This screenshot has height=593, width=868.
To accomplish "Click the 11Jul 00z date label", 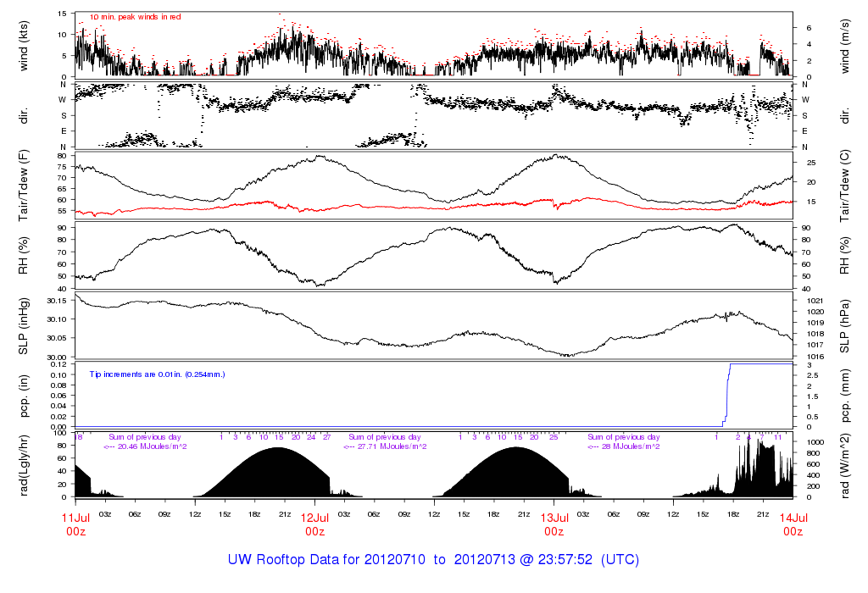I will [x=75, y=524].
